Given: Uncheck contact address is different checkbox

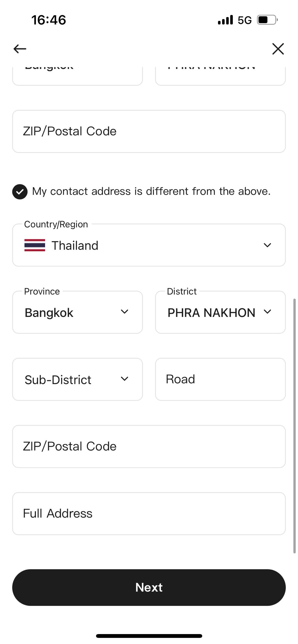Looking at the screenshot, I should 20,192.
